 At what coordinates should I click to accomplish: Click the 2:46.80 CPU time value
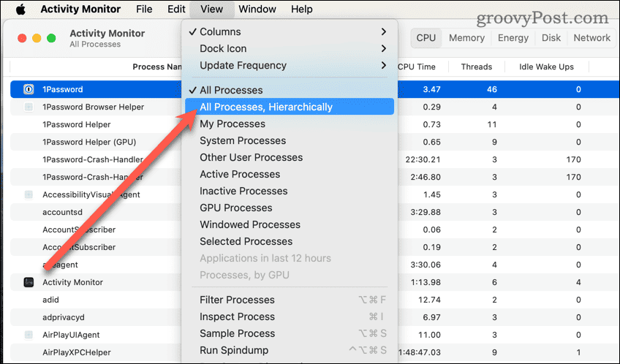point(425,177)
